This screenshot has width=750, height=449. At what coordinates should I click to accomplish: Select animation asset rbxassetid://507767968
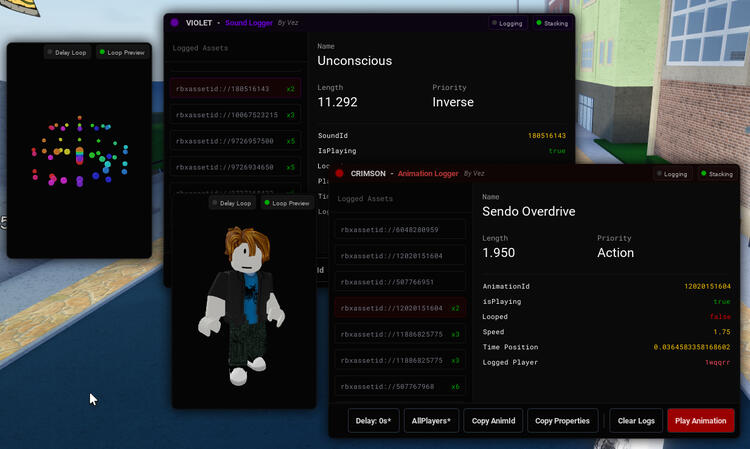(400, 386)
